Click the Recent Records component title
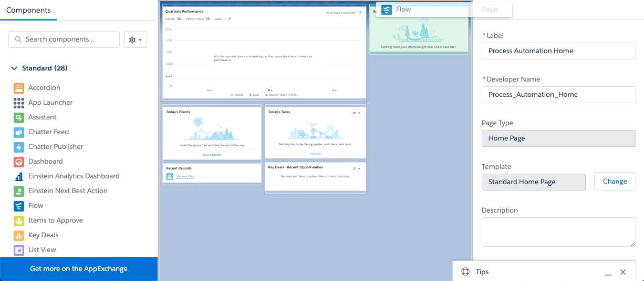The image size is (644, 281). (x=179, y=168)
